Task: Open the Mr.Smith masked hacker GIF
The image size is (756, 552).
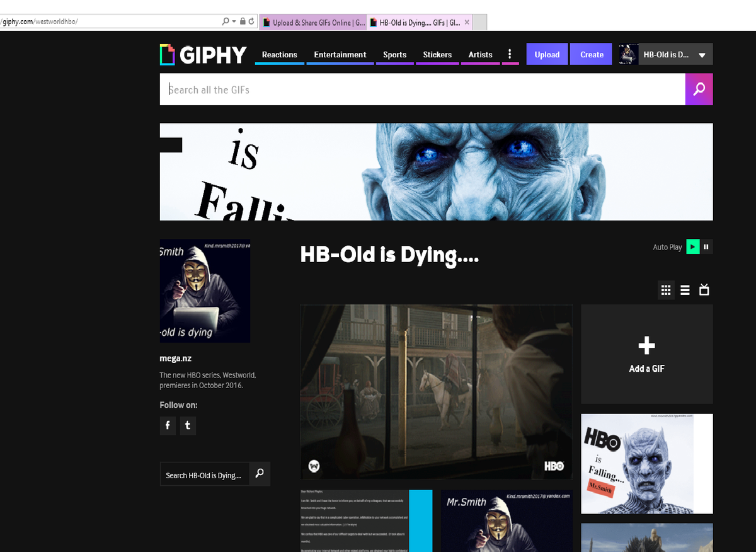Action: (x=507, y=520)
